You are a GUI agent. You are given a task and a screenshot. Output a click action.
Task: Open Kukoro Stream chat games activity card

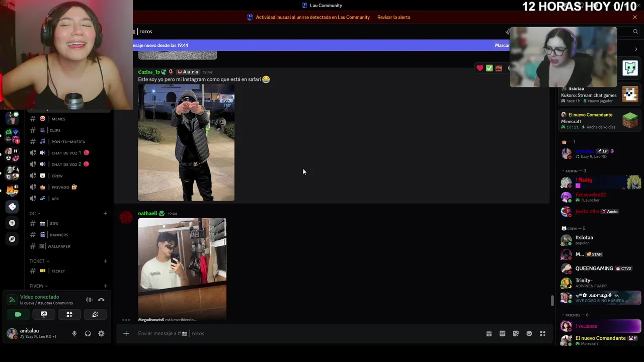(x=599, y=95)
